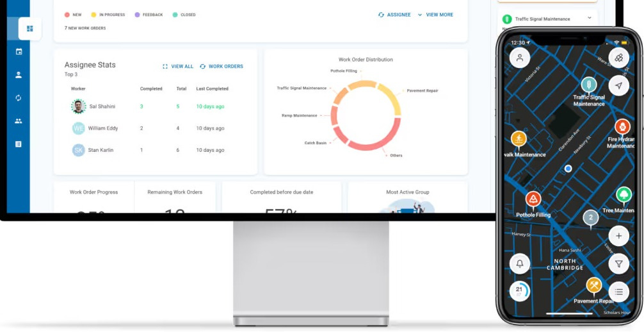
Task: Click the Pavement Repair chart label
Action: 423,90
